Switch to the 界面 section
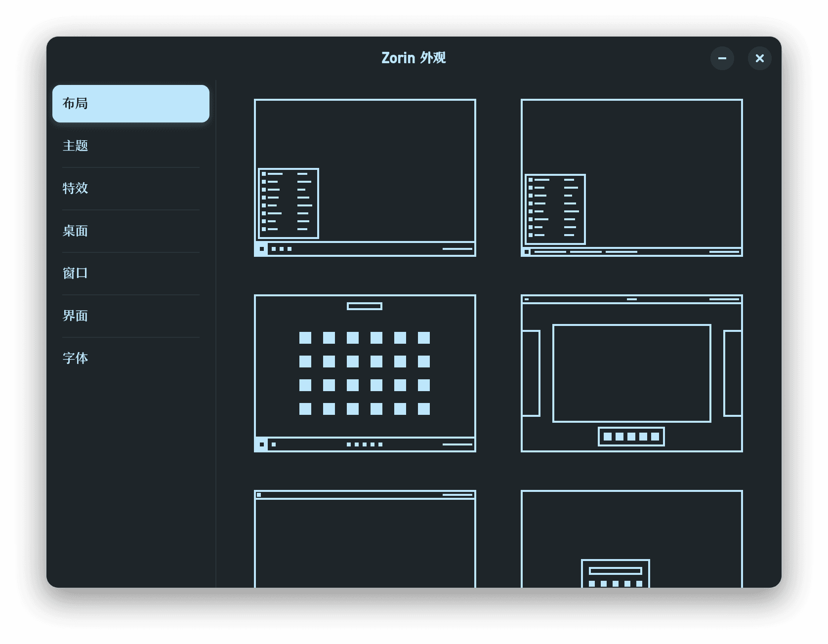This screenshot has width=828, height=644. coord(130,316)
